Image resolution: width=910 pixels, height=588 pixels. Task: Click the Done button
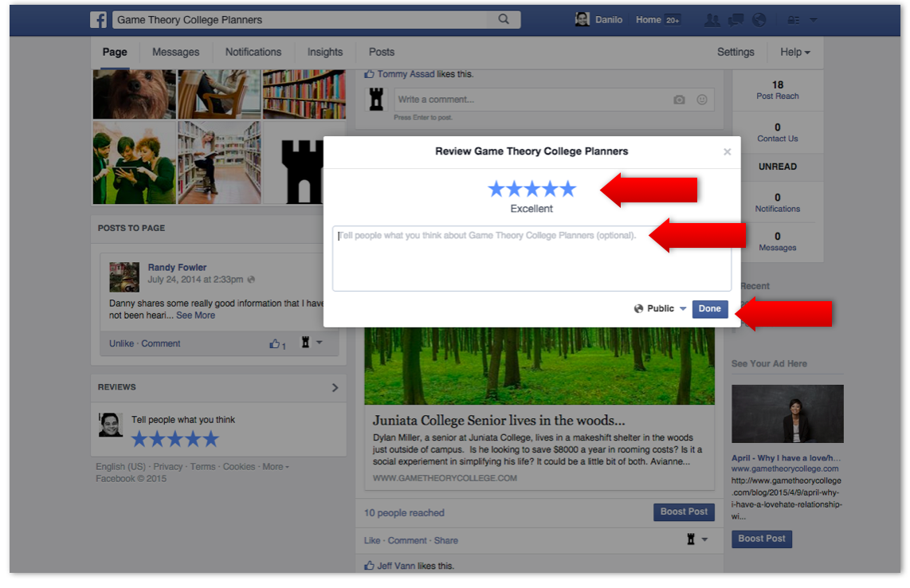click(710, 309)
